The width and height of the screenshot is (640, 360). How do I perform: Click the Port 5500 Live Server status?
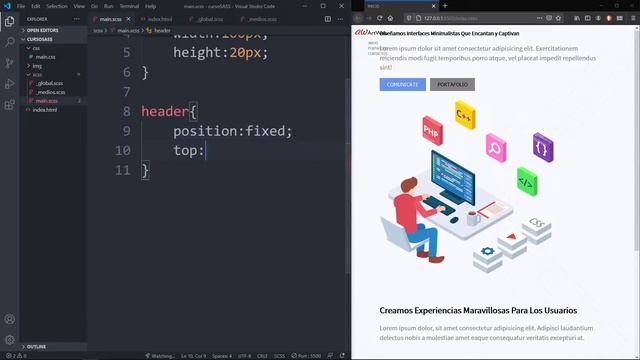click(306, 356)
